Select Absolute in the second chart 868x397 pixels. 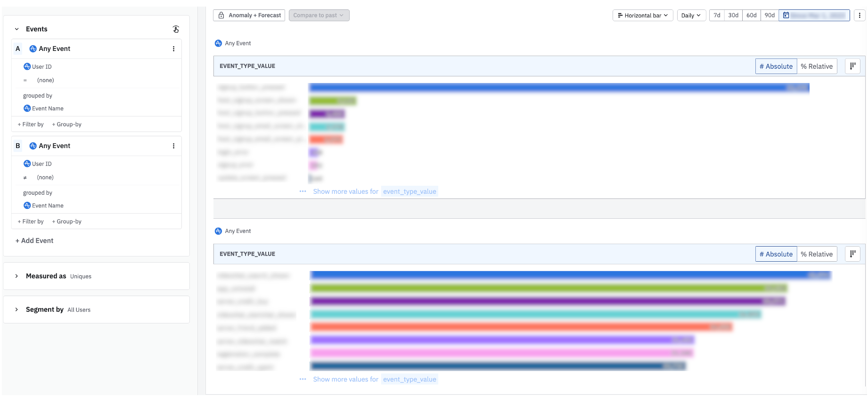(776, 254)
